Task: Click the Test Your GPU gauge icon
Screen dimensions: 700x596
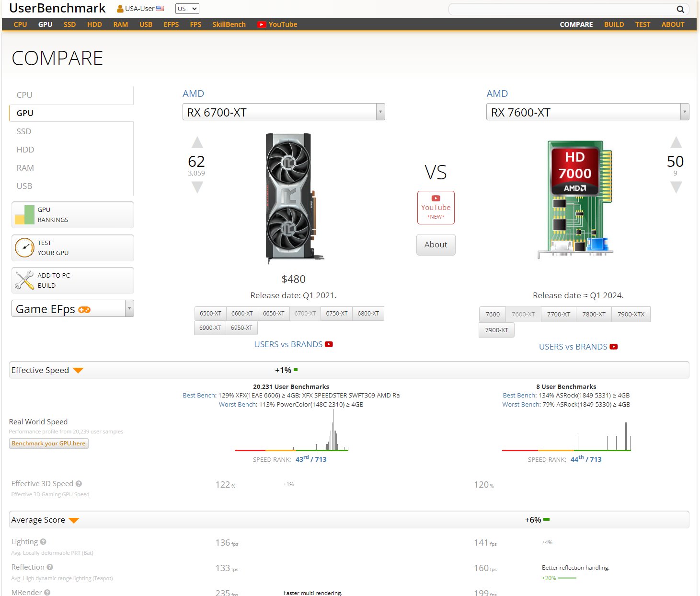Action: [24, 247]
